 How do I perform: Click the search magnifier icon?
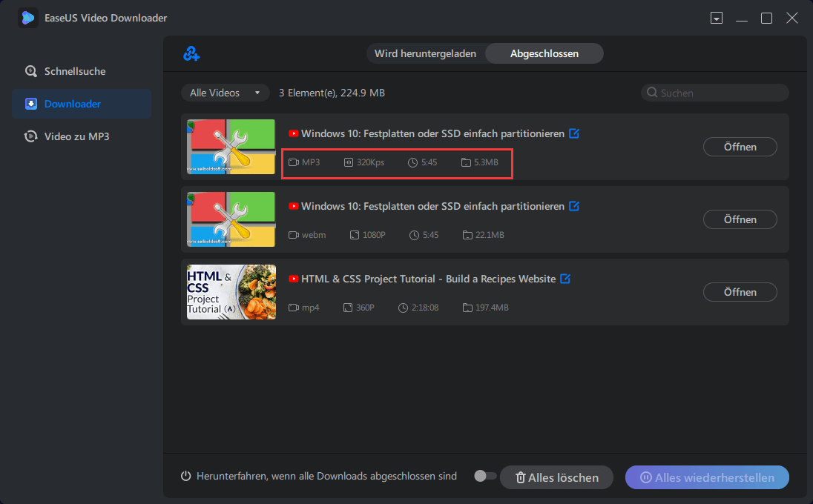coord(652,92)
